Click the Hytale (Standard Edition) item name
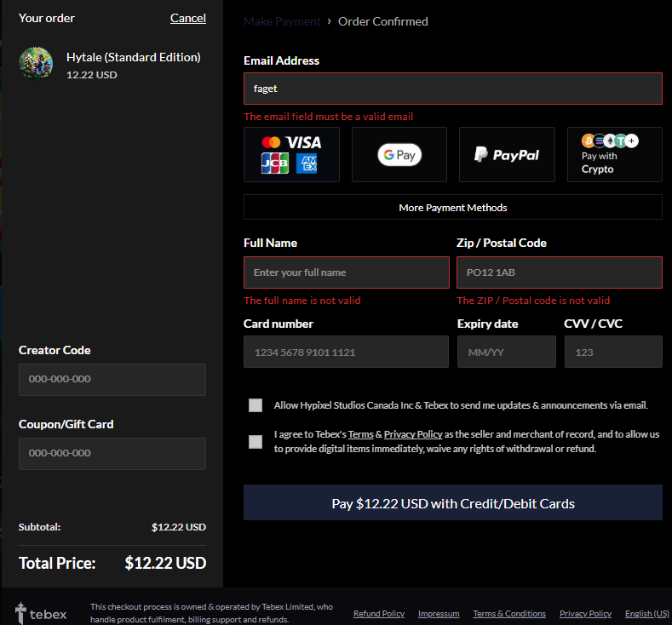Screen dimensions: 672x625 pyautogui.click(x=133, y=57)
